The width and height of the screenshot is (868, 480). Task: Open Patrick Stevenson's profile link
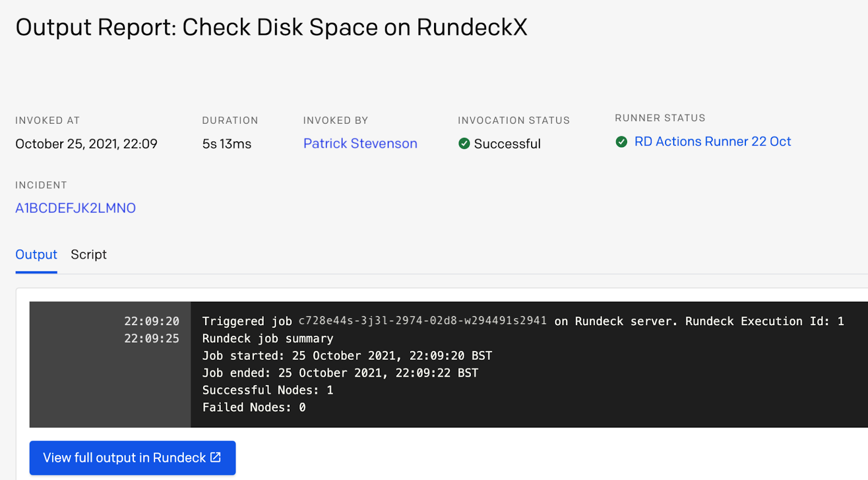click(360, 143)
